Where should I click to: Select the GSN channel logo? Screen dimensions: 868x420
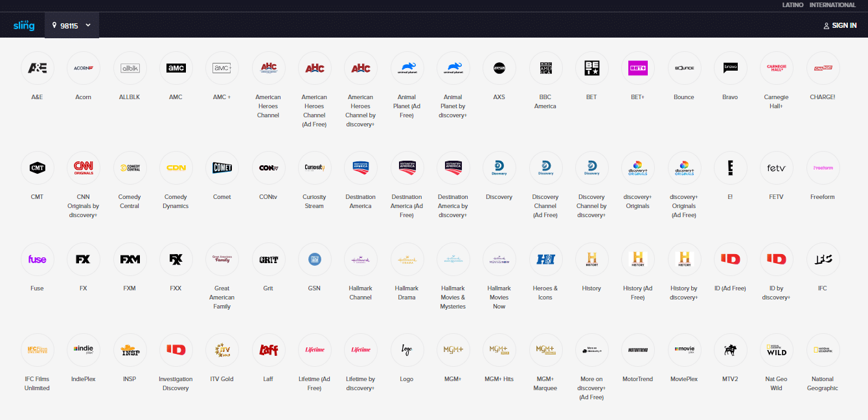[314, 259]
